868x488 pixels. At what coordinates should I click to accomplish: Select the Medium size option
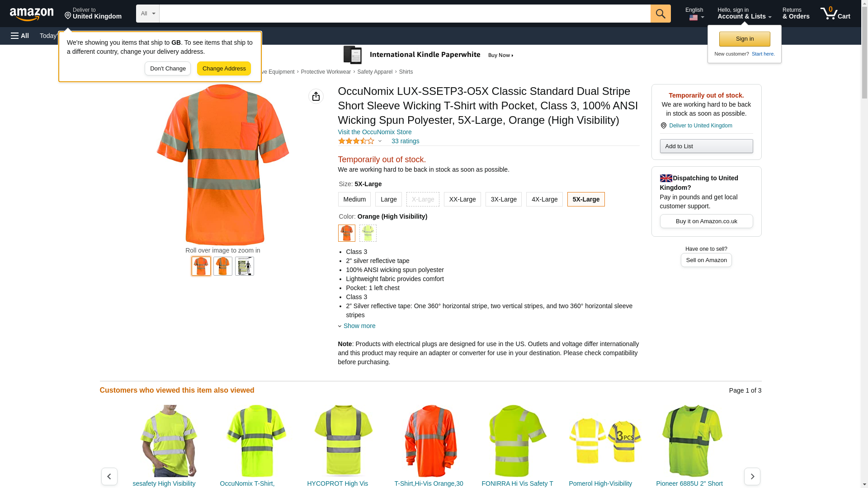[x=354, y=199]
